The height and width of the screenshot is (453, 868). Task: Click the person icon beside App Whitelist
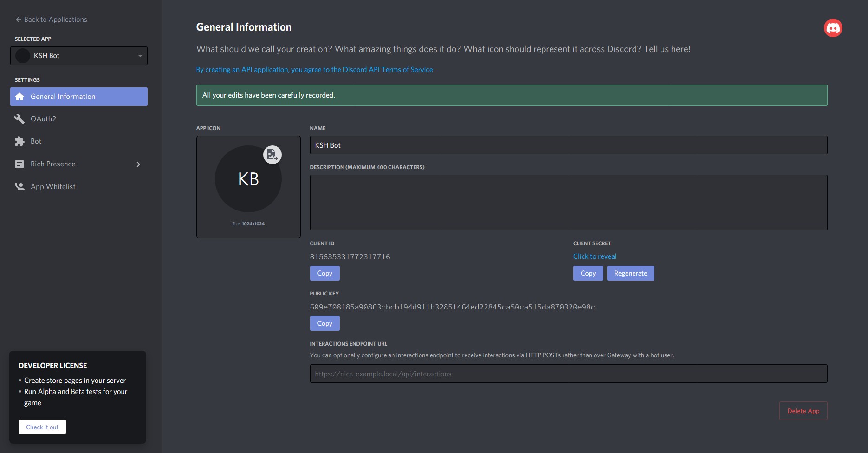[19, 186]
